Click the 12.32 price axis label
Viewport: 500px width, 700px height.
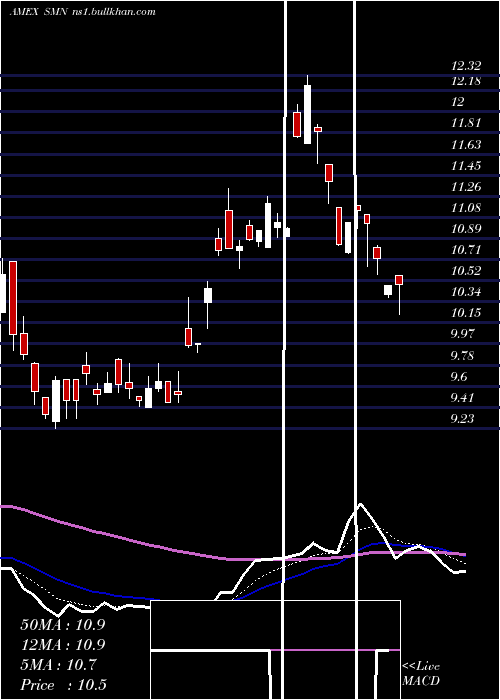pos(466,66)
